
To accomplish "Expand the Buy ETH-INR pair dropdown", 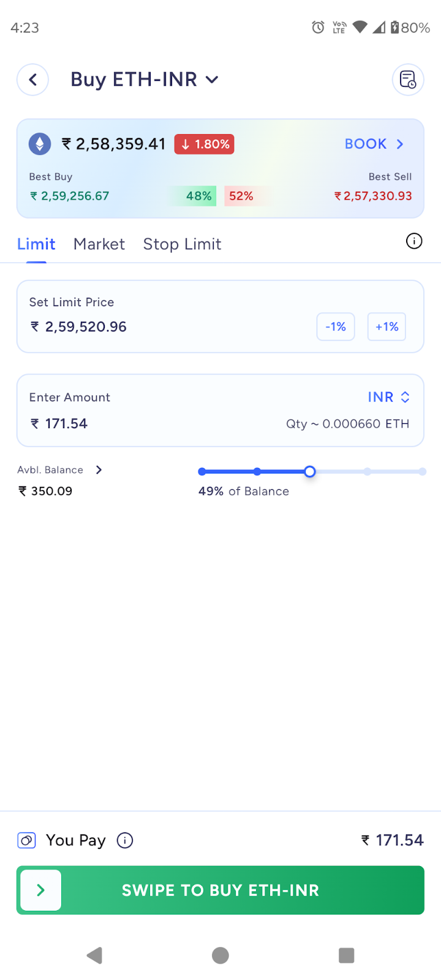I will pos(212,80).
